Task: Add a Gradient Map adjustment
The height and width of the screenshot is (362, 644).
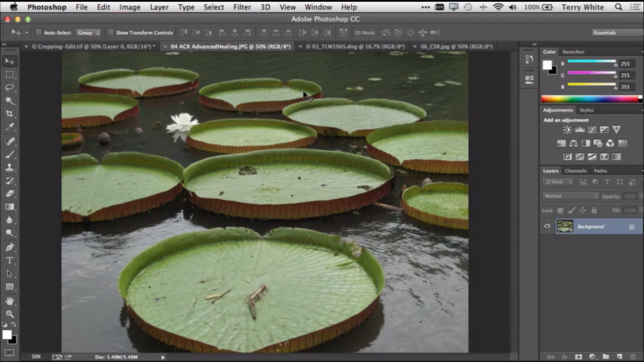Action: pos(616,157)
